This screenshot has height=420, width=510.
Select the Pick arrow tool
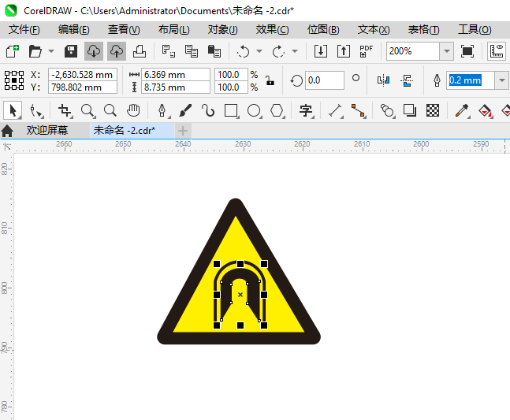[13, 110]
